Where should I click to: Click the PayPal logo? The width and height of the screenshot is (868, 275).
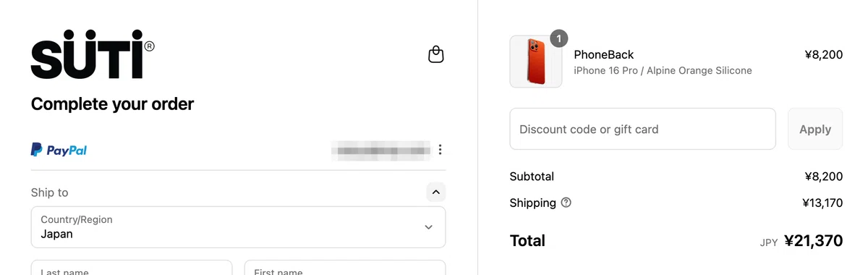[59, 150]
